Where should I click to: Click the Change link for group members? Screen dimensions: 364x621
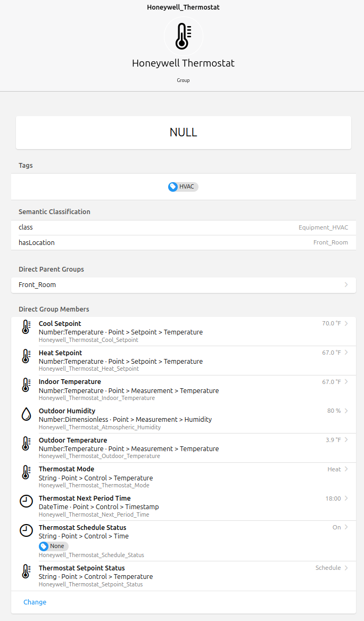pos(35,602)
